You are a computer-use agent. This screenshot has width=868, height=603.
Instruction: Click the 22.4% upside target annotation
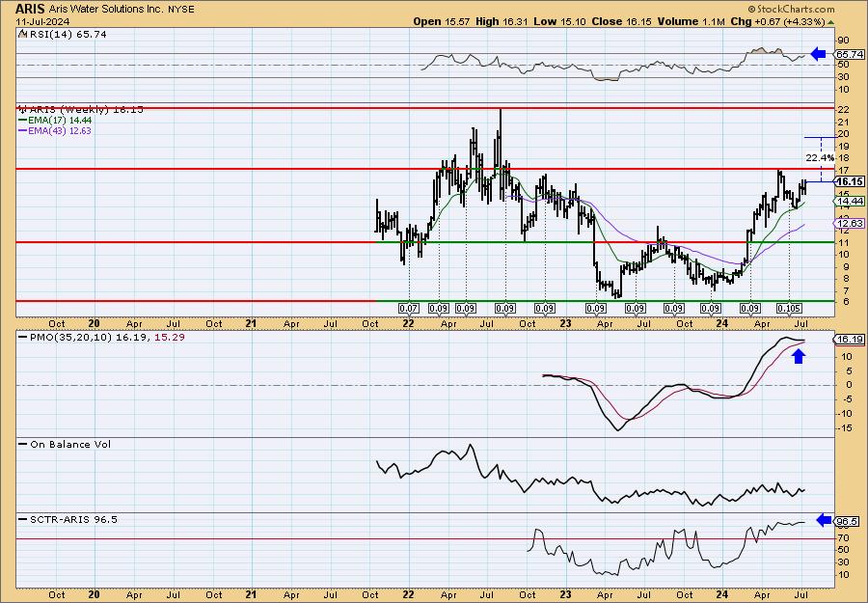coord(820,158)
